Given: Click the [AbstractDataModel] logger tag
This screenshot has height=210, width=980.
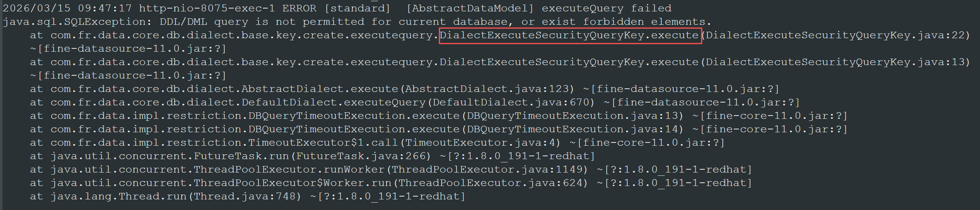Looking at the screenshot, I should 470,8.
